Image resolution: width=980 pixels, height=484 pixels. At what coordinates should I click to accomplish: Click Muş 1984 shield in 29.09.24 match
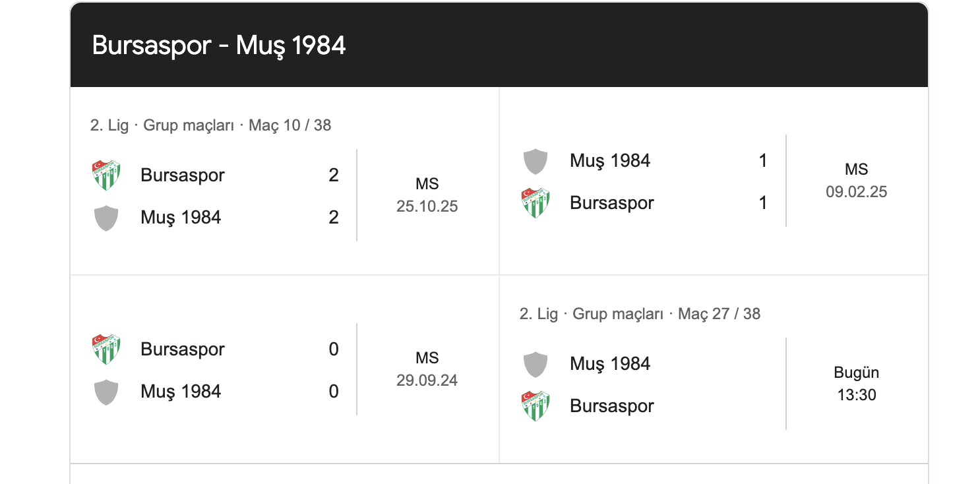click(x=106, y=392)
